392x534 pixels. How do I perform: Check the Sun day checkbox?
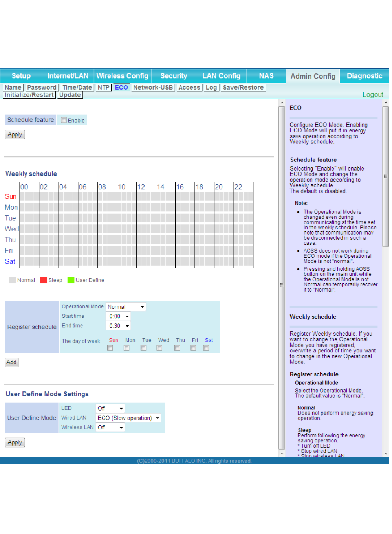110,348
